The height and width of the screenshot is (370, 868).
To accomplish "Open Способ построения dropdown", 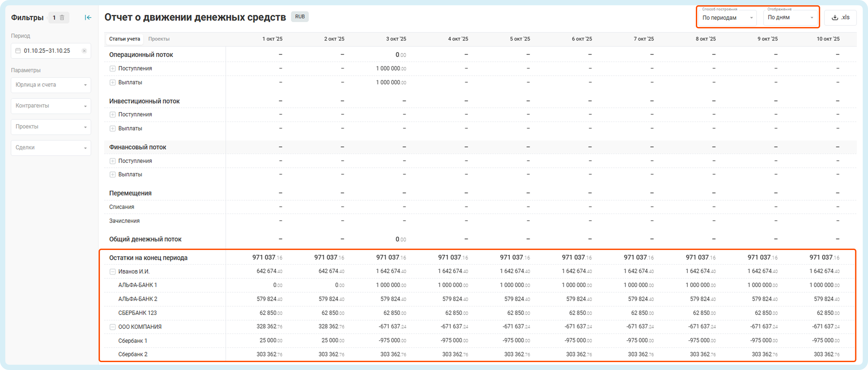I will (727, 18).
